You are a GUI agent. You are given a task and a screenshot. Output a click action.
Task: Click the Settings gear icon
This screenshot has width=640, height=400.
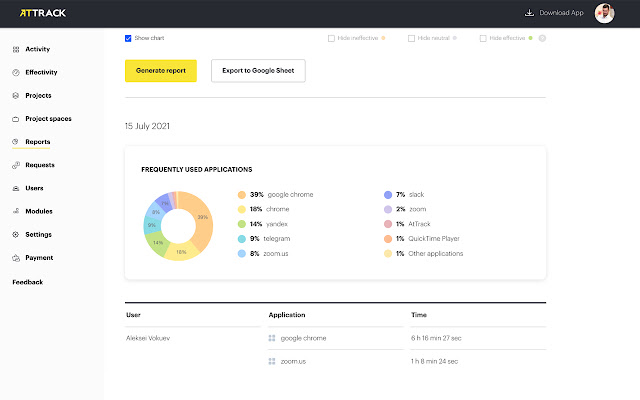[x=16, y=235]
